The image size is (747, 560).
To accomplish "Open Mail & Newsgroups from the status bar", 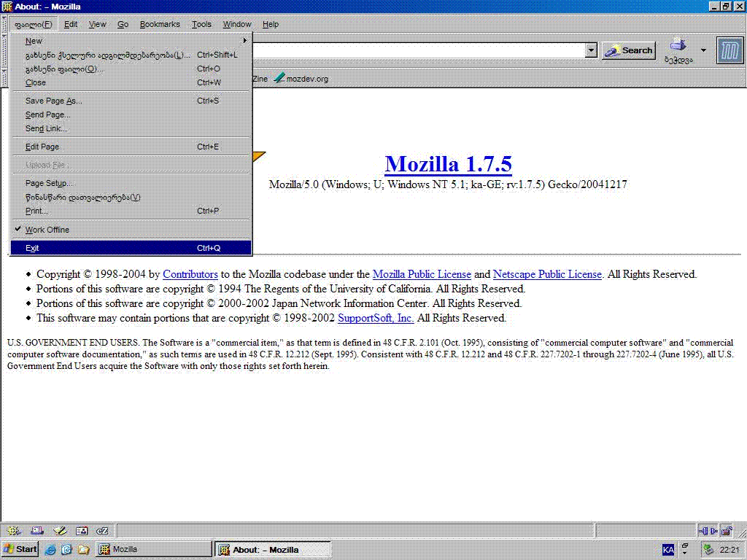I will click(36, 531).
